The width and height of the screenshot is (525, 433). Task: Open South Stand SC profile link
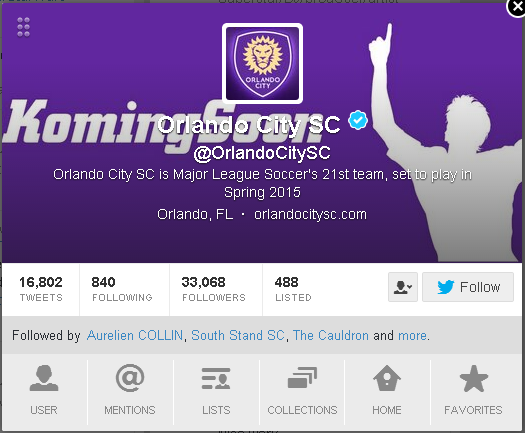point(238,335)
